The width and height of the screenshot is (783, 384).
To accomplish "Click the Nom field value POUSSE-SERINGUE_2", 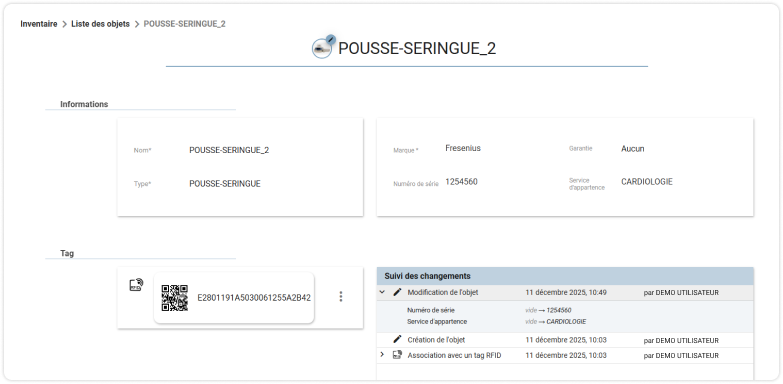I will [229, 150].
